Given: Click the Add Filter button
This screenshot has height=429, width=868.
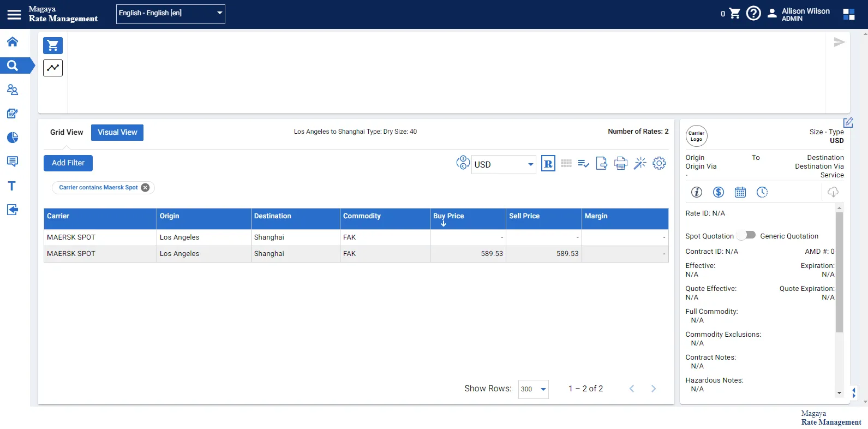Looking at the screenshot, I should coord(68,163).
